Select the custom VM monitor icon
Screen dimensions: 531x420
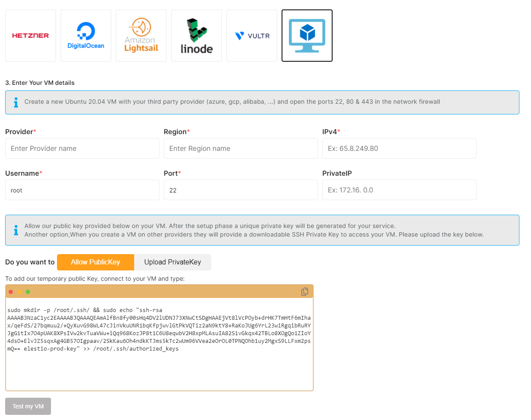click(307, 36)
